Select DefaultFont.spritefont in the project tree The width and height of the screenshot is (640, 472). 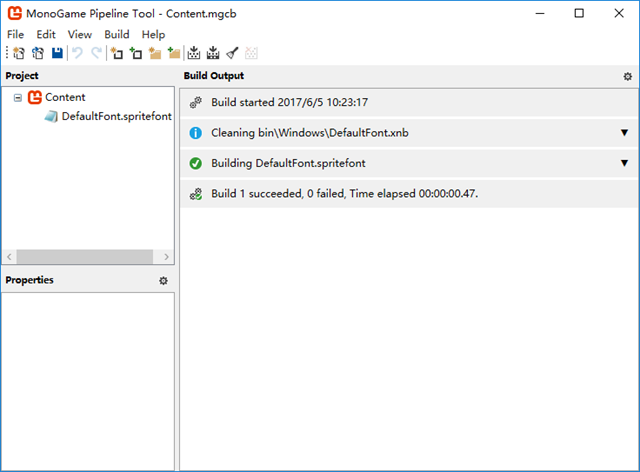[116, 117]
